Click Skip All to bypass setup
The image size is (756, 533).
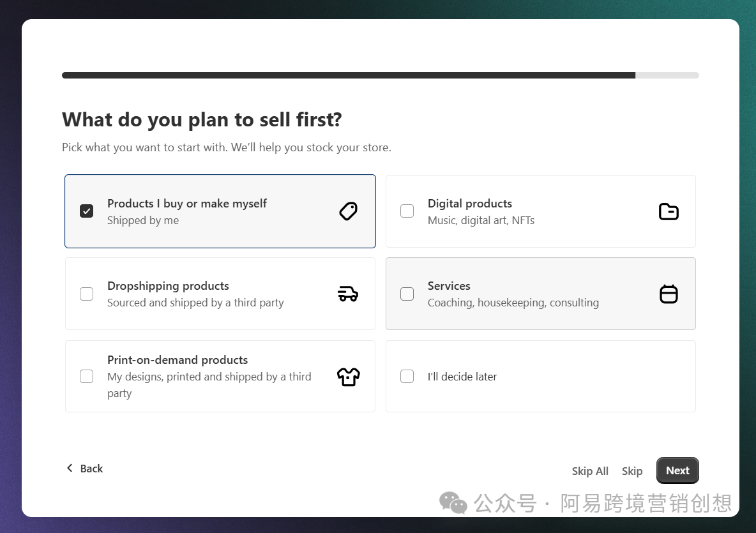589,471
